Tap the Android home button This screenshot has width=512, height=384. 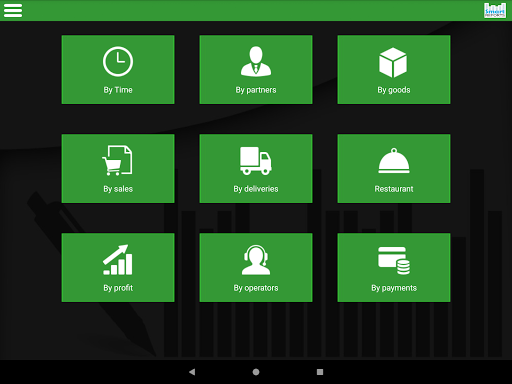[256, 372]
